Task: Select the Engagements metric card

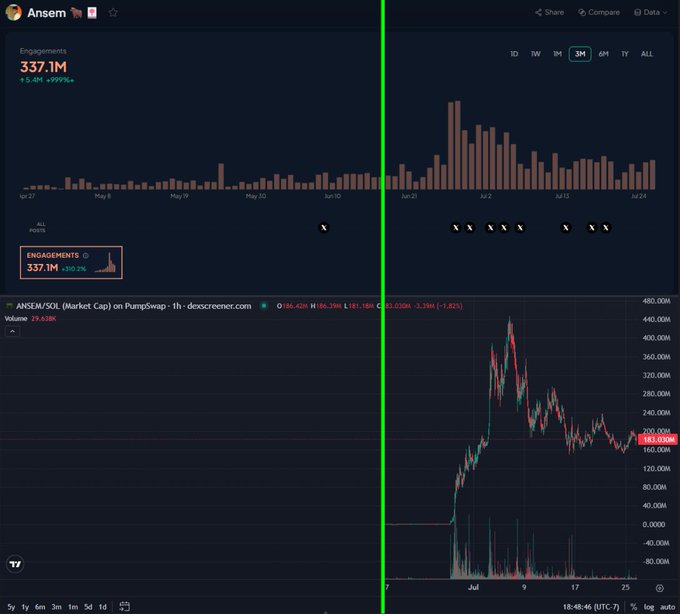Action: click(71, 262)
